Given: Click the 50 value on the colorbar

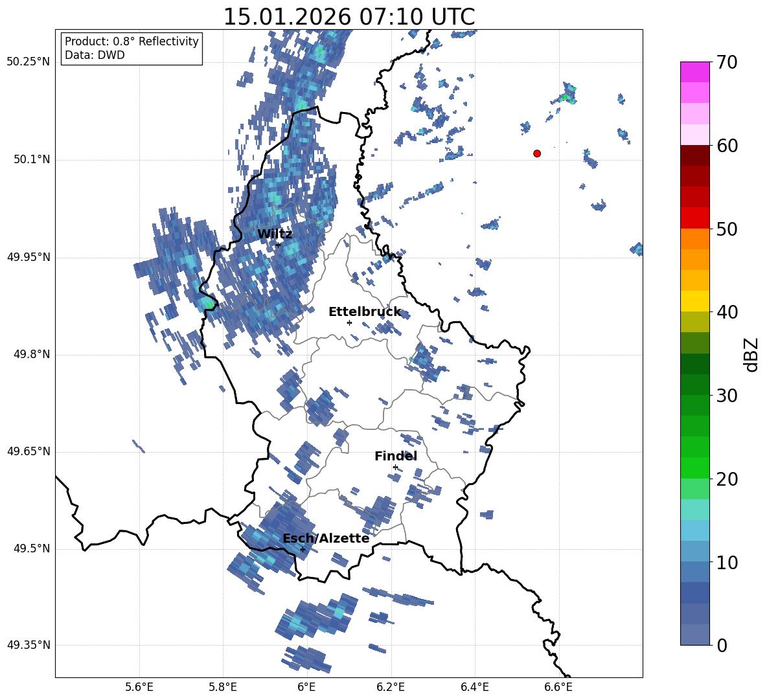Looking at the screenshot, I should click(726, 229).
